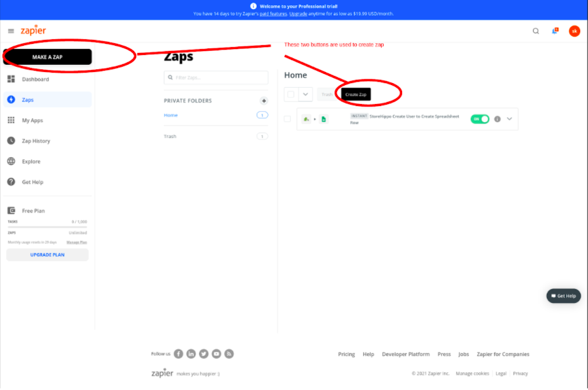
Task: Click the paid features link in banner
Action: click(274, 14)
